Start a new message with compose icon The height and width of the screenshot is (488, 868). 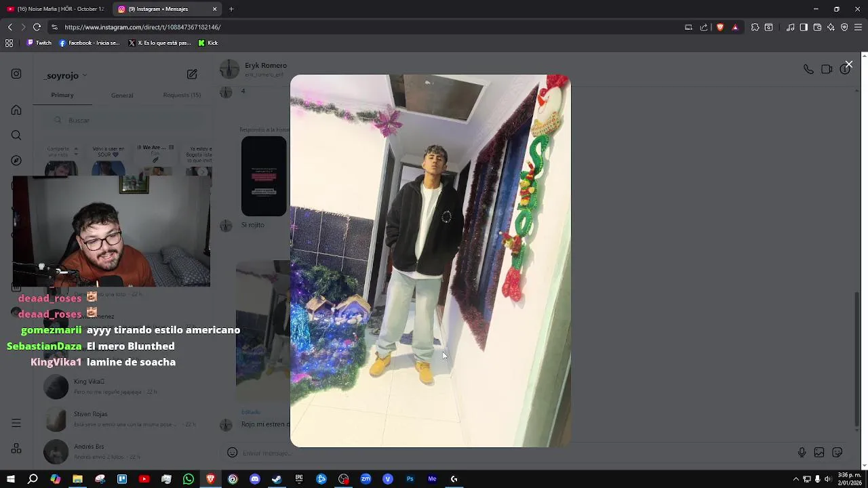[192, 74]
